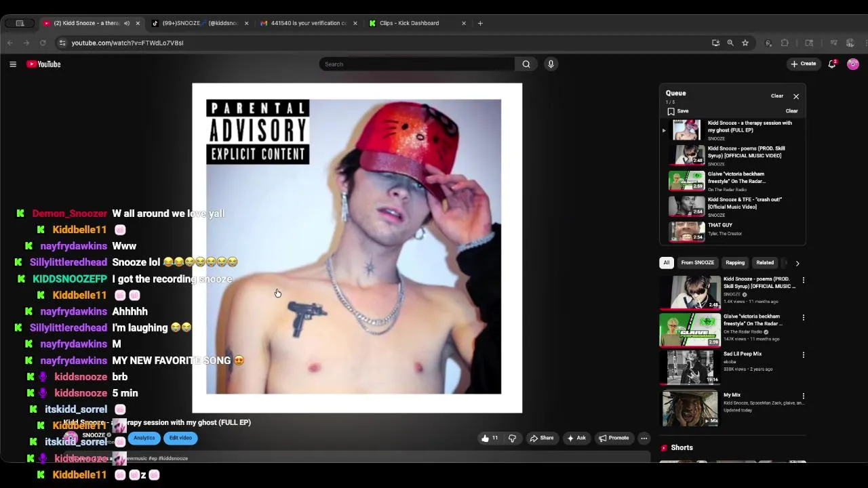
Task: Click the Edit video button
Action: click(x=180, y=438)
